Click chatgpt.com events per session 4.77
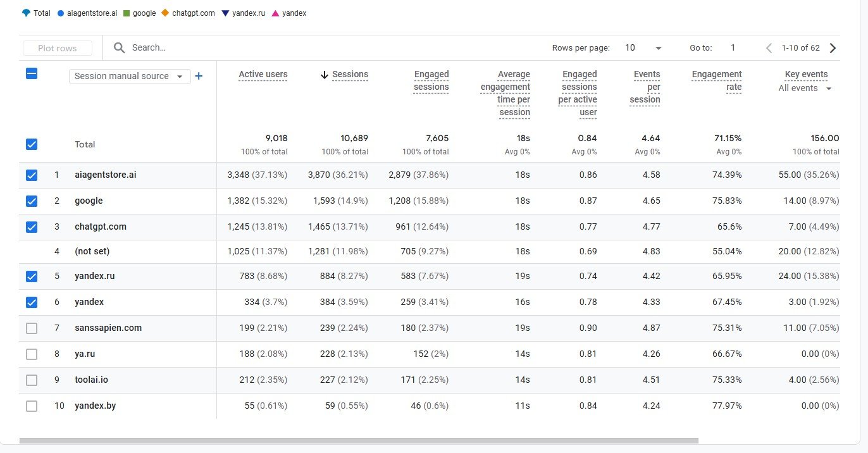 [651, 227]
